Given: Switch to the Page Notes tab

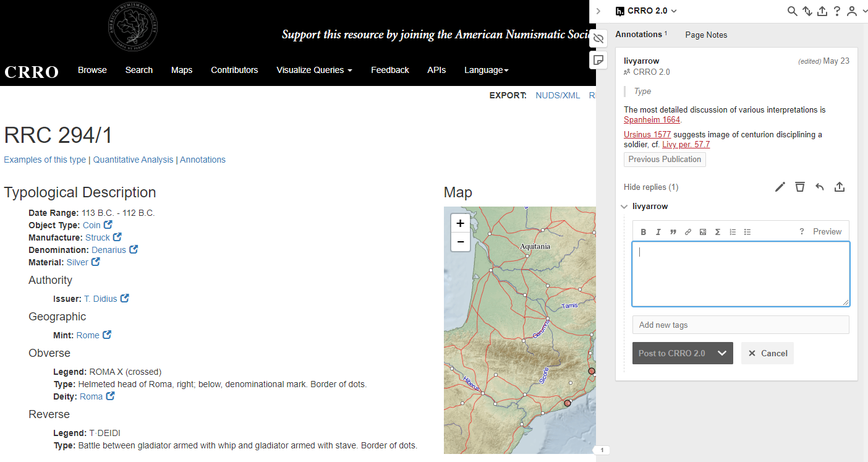Looking at the screenshot, I should (x=706, y=35).
